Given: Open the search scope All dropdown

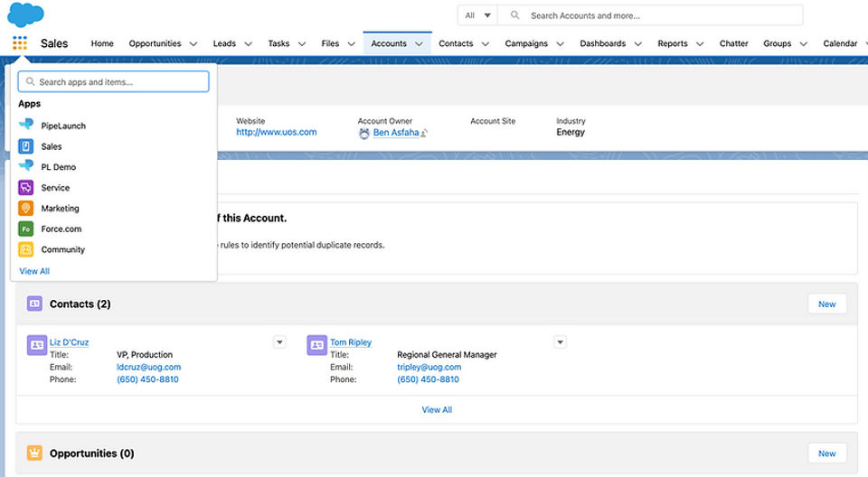Looking at the screenshot, I should (477, 15).
